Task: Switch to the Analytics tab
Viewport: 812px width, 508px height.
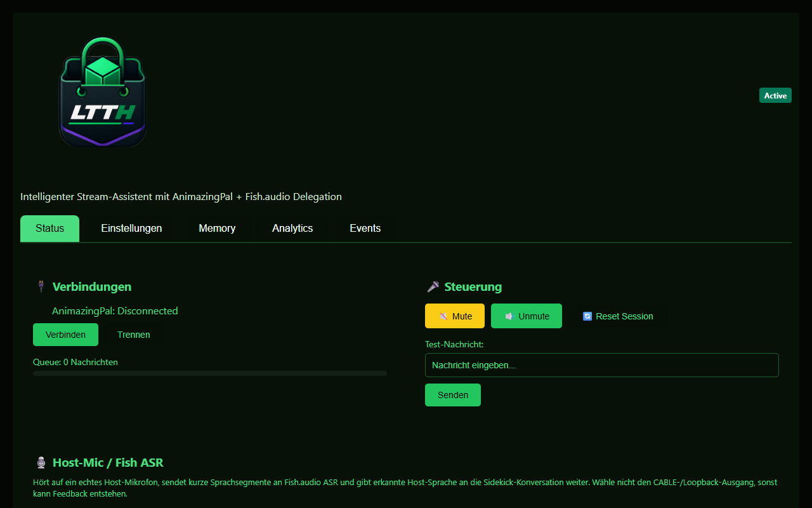Action: tap(292, 229)
